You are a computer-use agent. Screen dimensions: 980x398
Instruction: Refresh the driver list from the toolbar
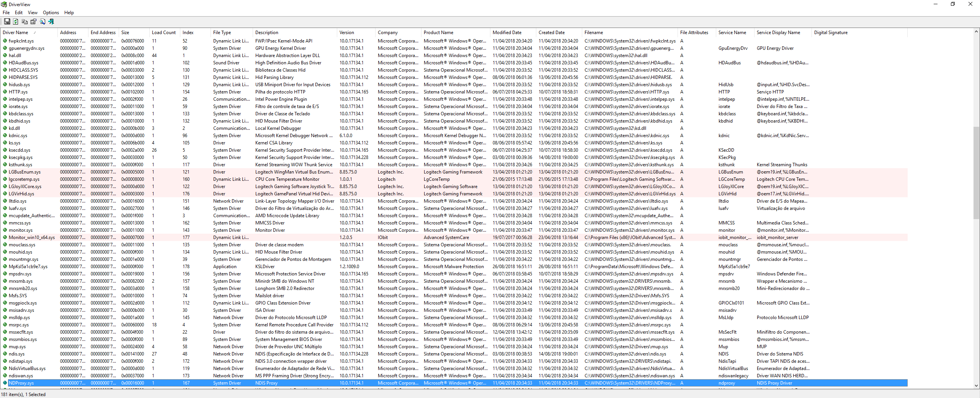(16, 22)
